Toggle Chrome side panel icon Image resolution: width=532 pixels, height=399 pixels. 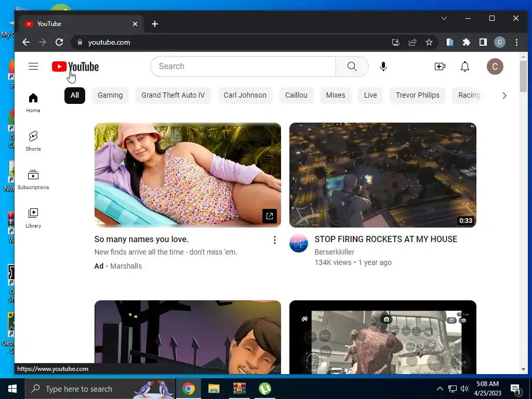[x=483, y=42]
